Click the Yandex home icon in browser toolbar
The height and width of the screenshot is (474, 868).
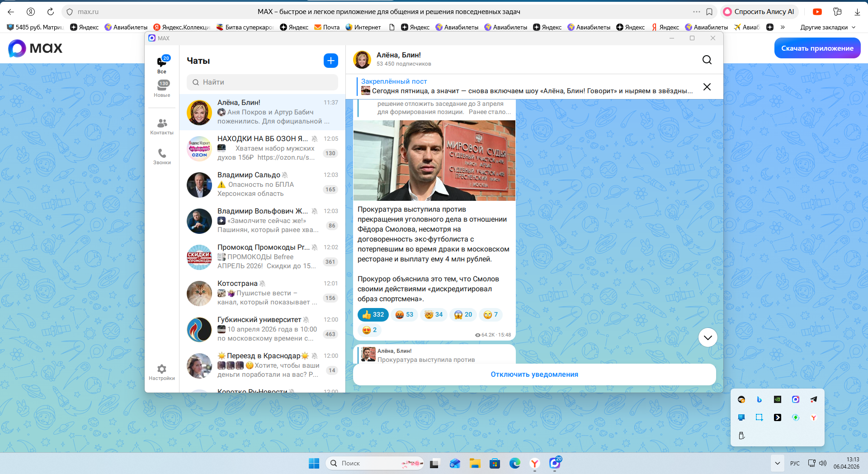pos(31,12)
